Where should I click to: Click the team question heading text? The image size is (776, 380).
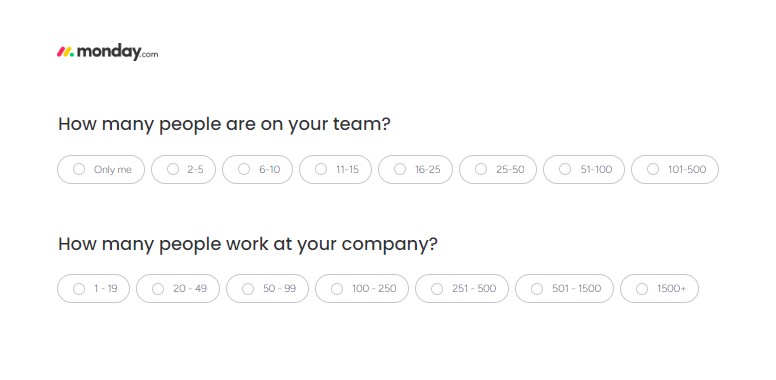point(224,124)
